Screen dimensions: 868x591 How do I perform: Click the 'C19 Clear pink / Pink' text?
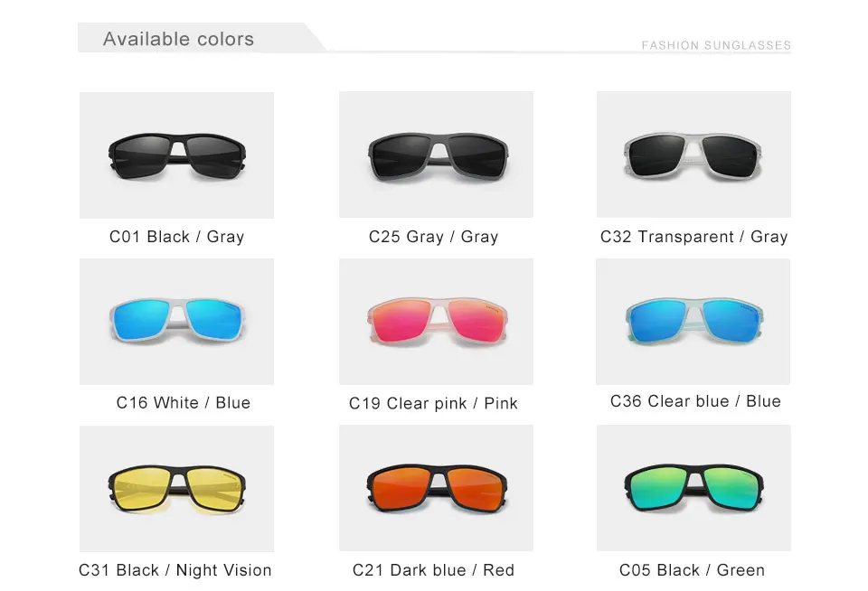click(434, 404)
